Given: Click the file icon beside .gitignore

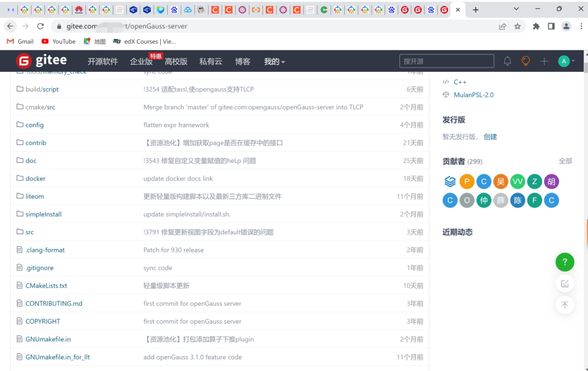Looking at the screenshot, I should 19,267.
